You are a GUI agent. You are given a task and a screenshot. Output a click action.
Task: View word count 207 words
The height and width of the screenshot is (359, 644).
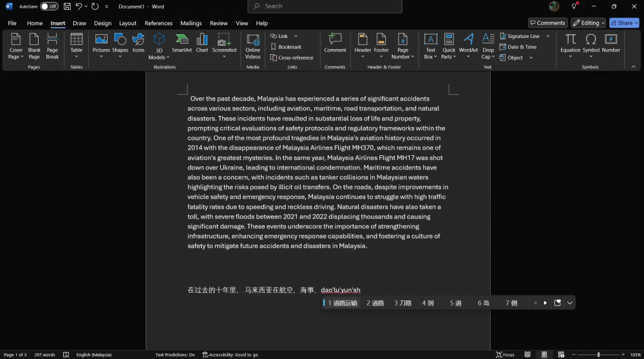point(44,354)
